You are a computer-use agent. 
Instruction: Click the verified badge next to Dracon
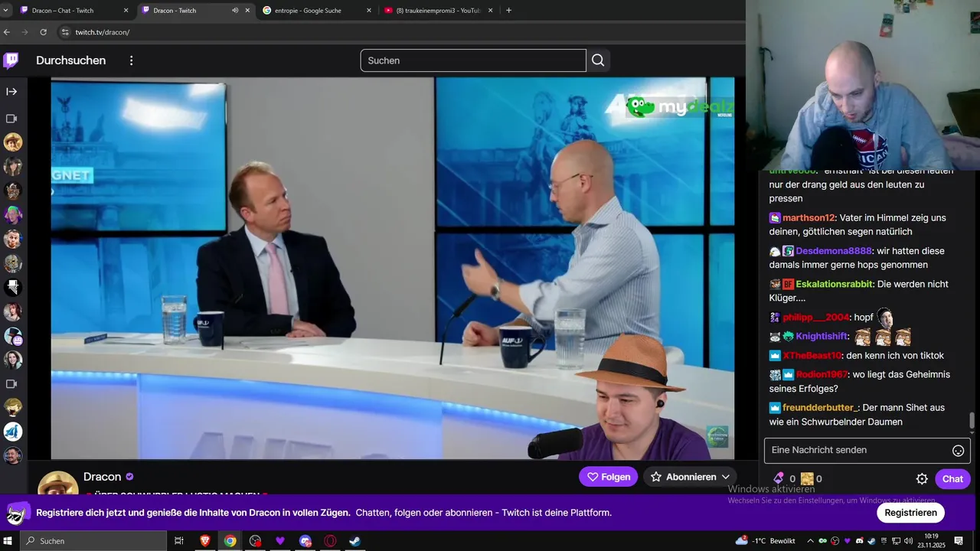pyautogui.click(x=129, y=477)
